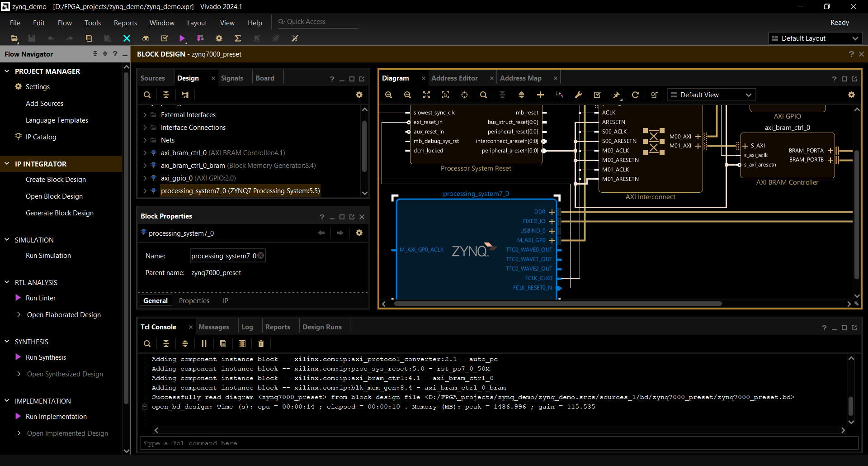Zoom fit the diagram

pos(426,95)
